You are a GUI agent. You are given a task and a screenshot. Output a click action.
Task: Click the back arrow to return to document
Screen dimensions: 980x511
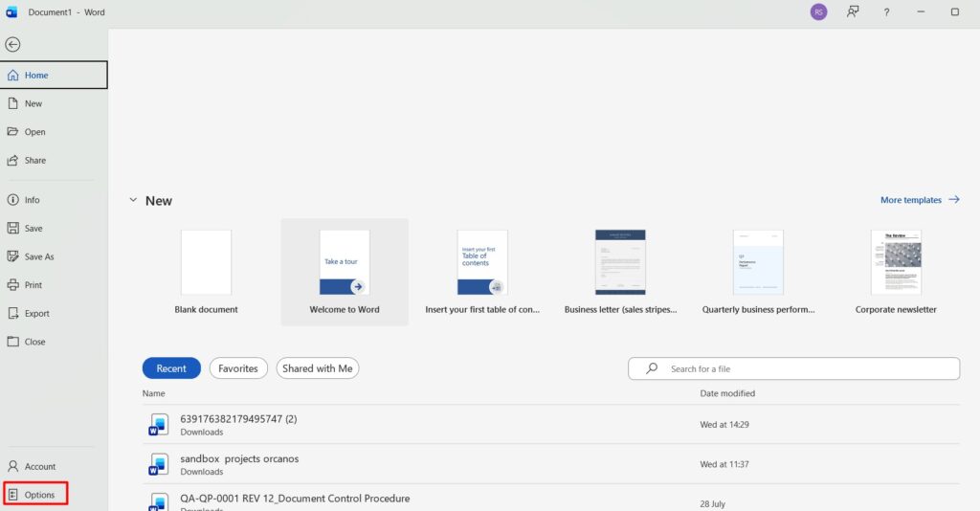[x=12, y=44]
